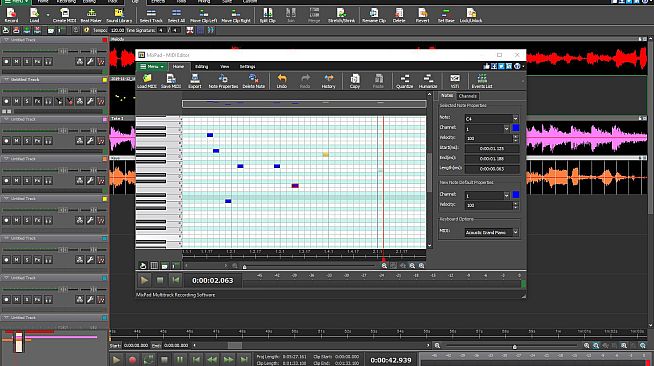The image size is (654, 366).
Task: Mute the fourth Untitled Track
Action: coord(16,180)
